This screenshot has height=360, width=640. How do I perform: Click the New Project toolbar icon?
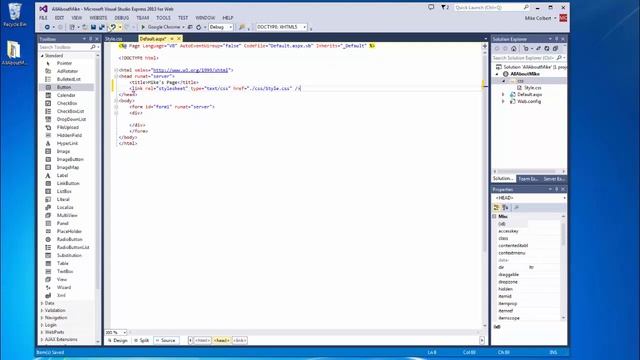pos(72,27)
